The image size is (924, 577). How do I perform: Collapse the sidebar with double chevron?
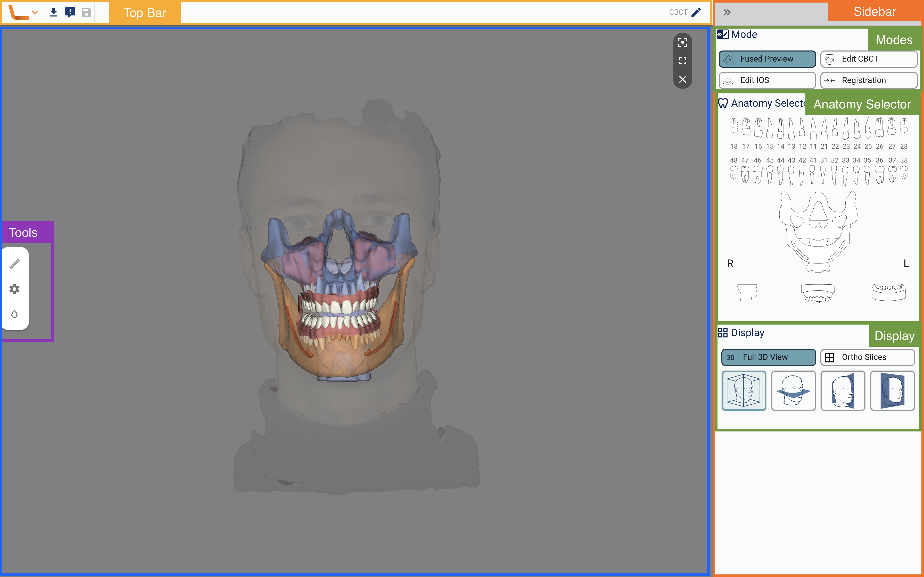(727, 12)
